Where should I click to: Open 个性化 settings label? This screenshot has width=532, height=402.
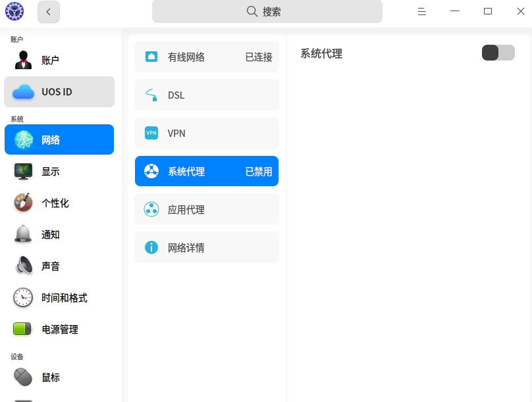[55, 203]
